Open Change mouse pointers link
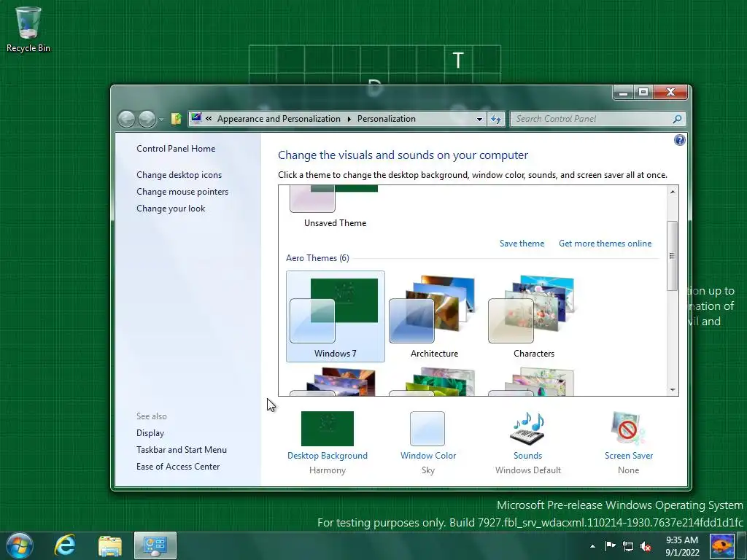 pyautogui.click(x=182, y=192)
